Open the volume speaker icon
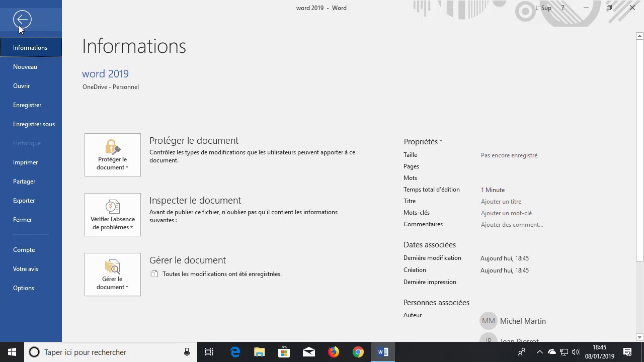Screen dimensions: 644x362 point(576,352)
